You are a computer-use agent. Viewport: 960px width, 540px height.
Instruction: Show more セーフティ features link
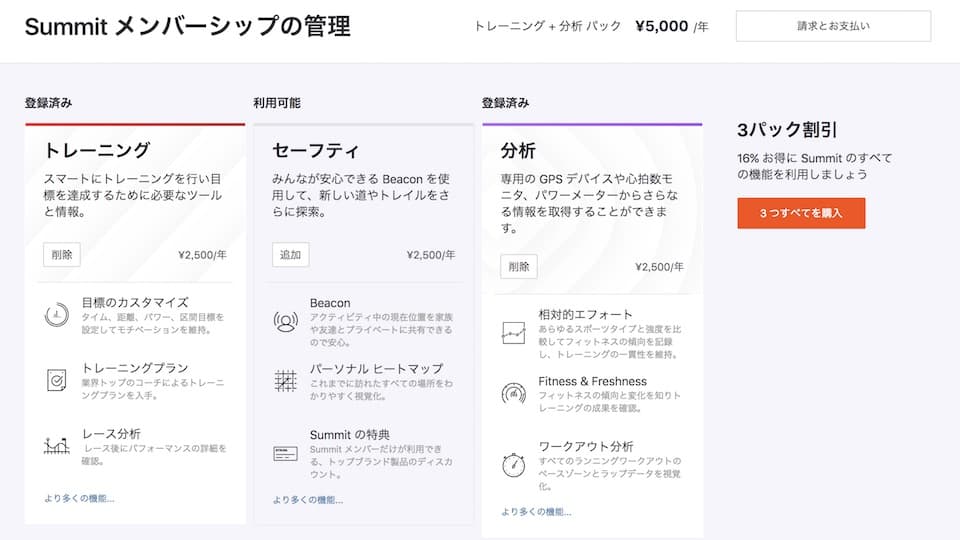coord(308,500)
